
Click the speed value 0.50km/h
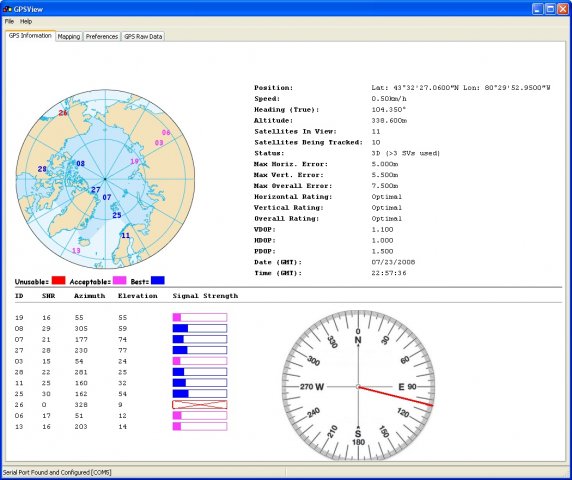click(389, 98)
